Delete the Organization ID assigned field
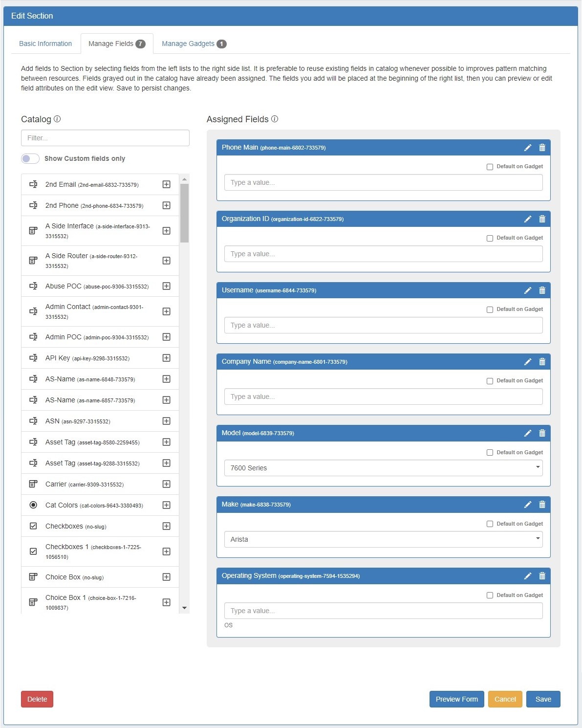The image size is (582, 728). point(542,219)
